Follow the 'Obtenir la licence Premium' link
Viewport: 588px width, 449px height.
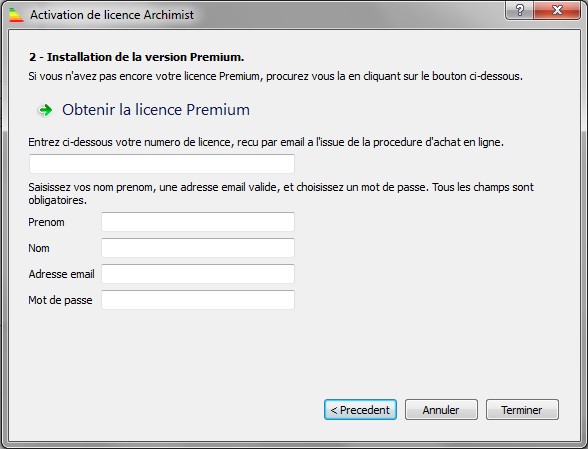click(x=156, y=110)
